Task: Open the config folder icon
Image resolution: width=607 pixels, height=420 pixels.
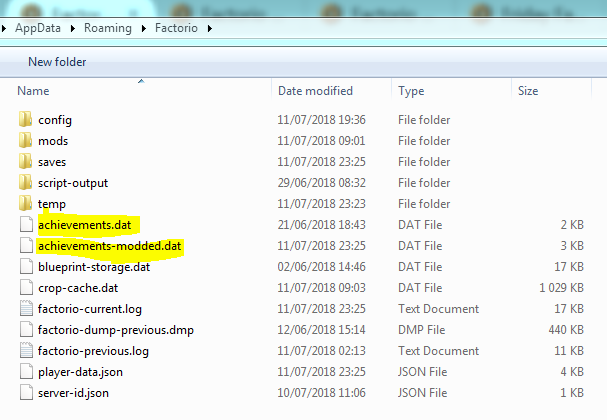Action: [25, 120]
